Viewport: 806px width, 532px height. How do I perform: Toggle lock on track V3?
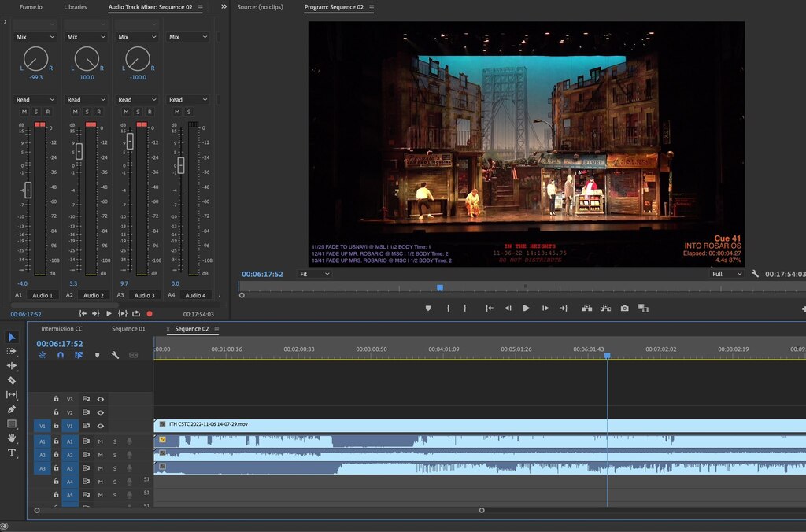[57, 399]
